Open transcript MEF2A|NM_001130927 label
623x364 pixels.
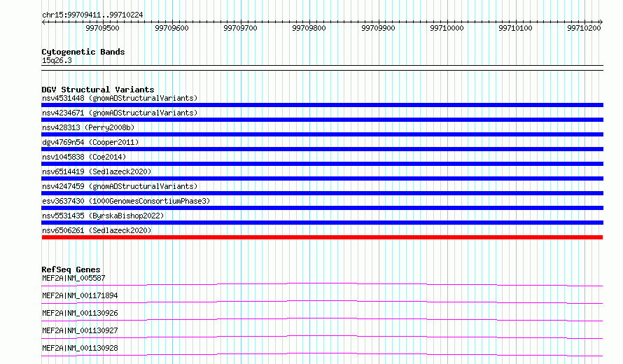(80, 330)
